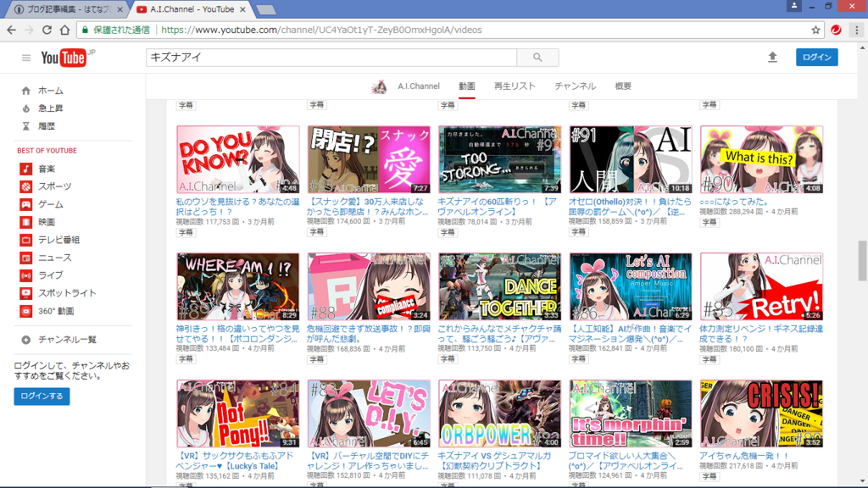Screen dimensions: 868x488
Task: Open video 私のウソを見抜ける？ title
Action: (x=237, y=207)
